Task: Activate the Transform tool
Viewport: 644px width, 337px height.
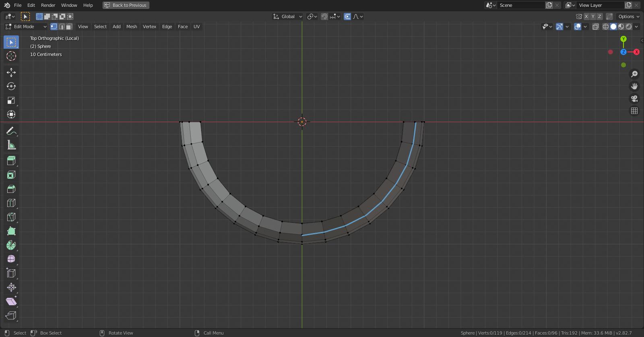Action: [x=11, y=115]
